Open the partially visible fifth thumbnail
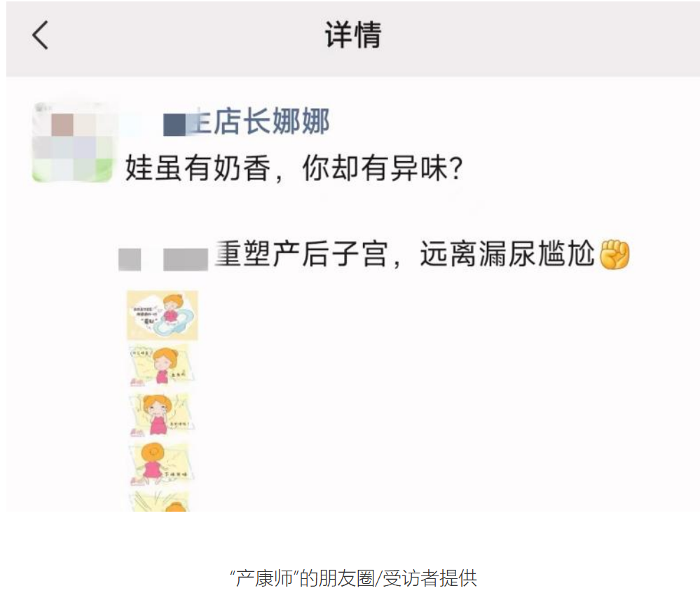The width and height of the screenshot is (700, 593). click(160, 501)
